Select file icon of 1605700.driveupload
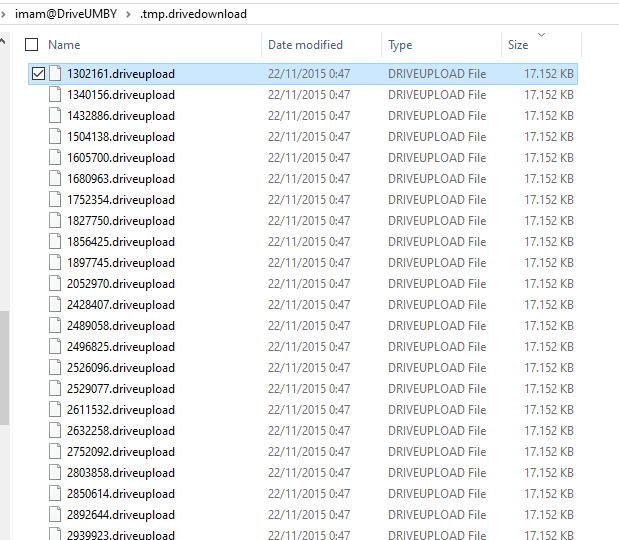Screen dimensions: 619x540 (55, 158)
